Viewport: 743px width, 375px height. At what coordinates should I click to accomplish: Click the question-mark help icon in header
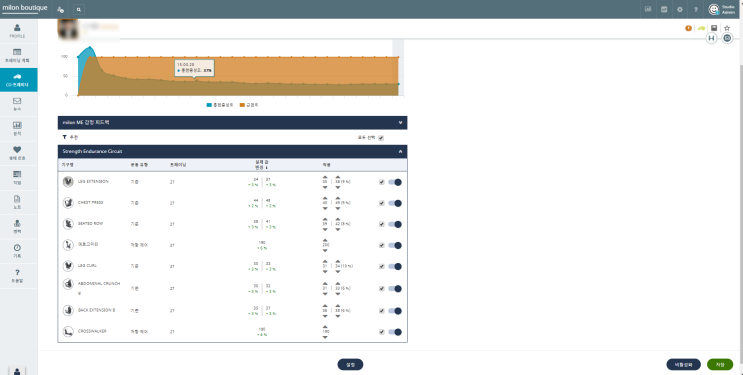(x=696, y=9)
